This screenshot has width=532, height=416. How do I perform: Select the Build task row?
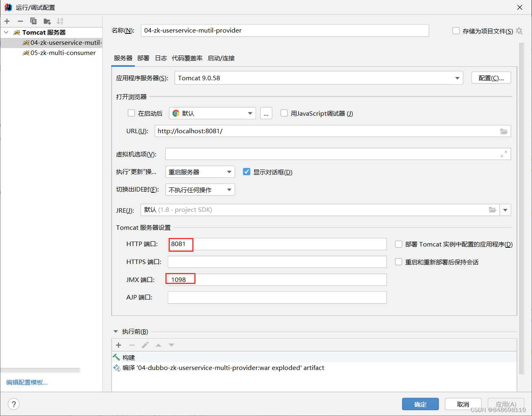pyautogui.click(x=314, y=357)
